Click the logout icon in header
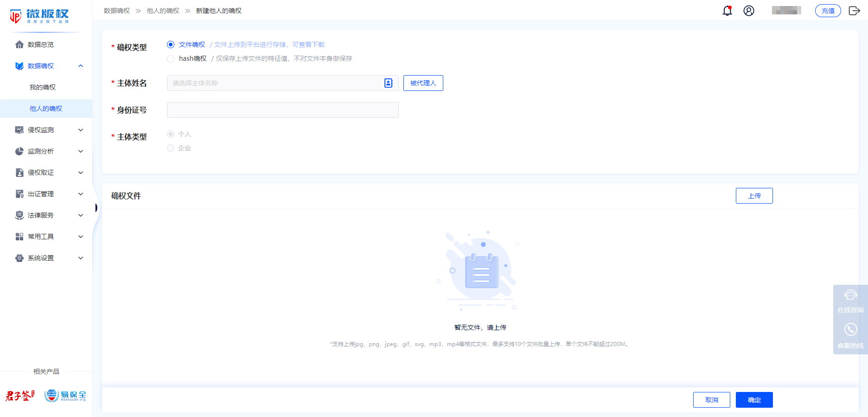 pos(854,11)
